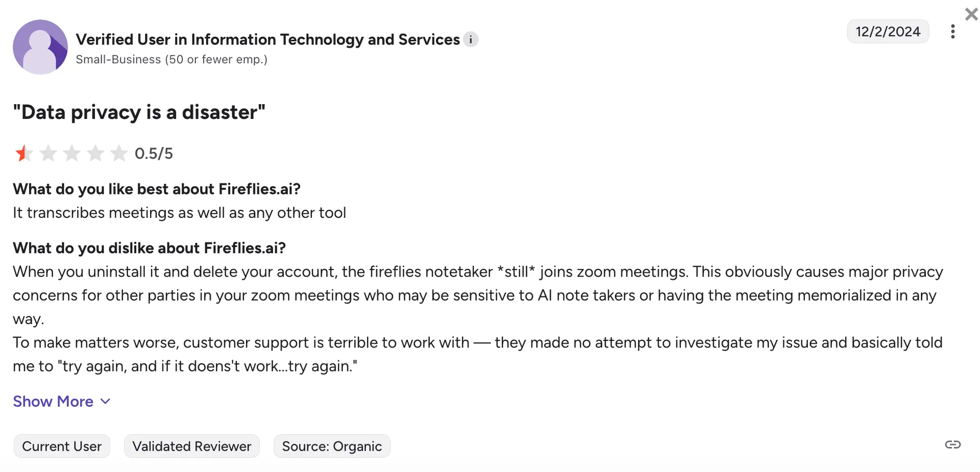
Task: Expand the review with Show More
Action: tap(53, 402)
